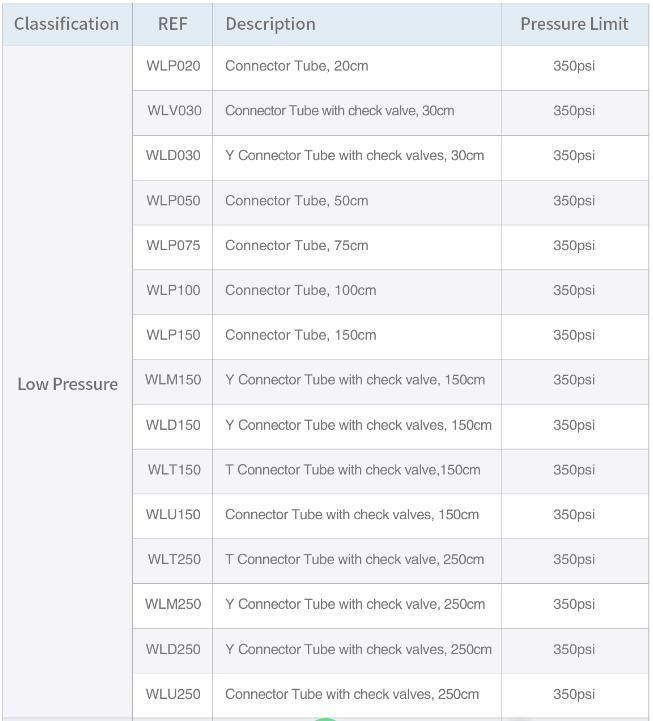
Task: Click the WLM150 reference cell
Action: (173, 380)
